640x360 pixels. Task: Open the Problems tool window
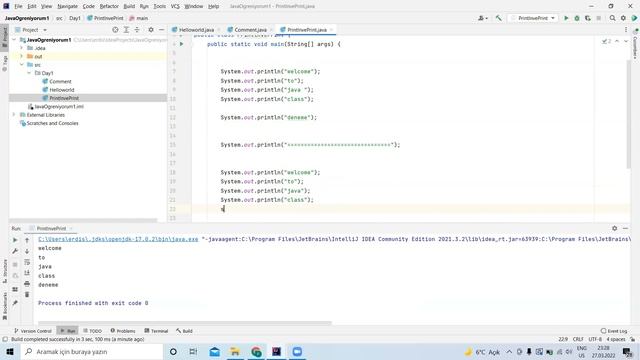pos(123,331)
